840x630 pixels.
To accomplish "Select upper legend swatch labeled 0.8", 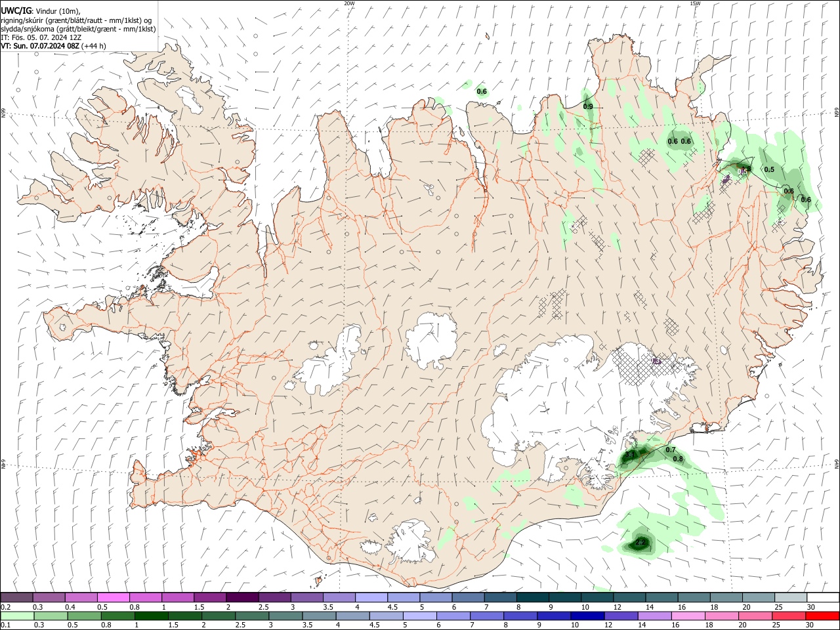I will click(x=145, y=597).
